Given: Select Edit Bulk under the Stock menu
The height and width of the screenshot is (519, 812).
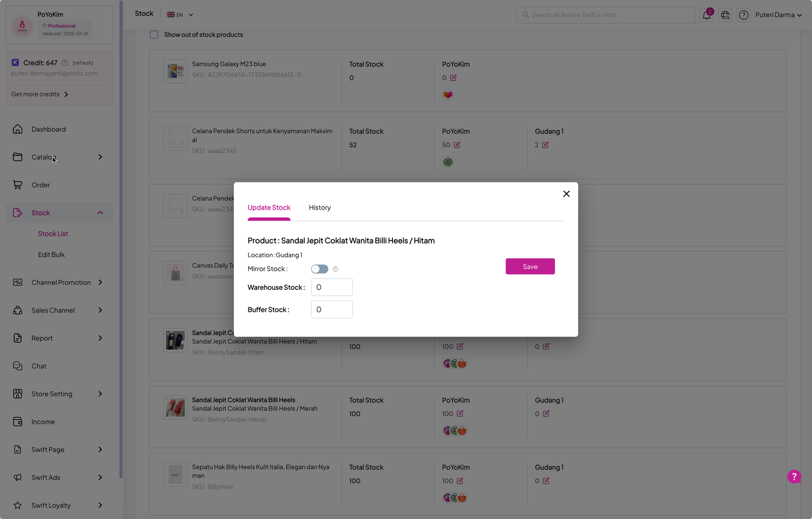Looking at the screenshot, I should coord(51,254).
